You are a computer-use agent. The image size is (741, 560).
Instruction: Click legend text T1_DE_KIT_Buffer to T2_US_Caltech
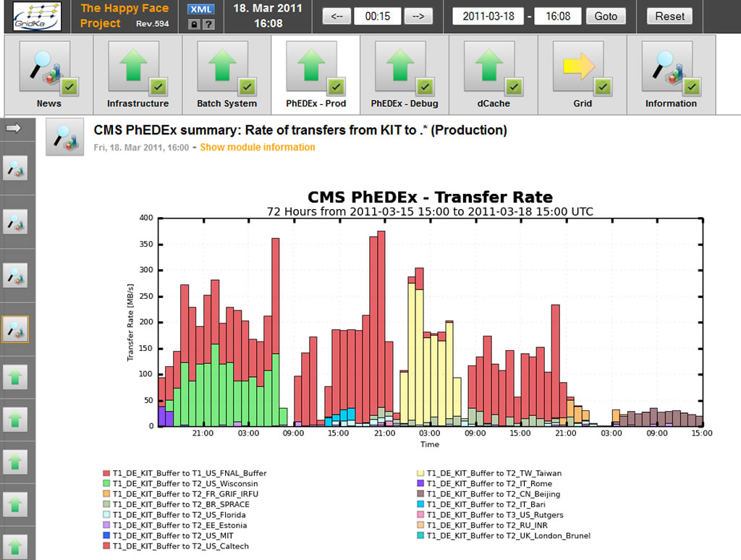pos(180,546)
